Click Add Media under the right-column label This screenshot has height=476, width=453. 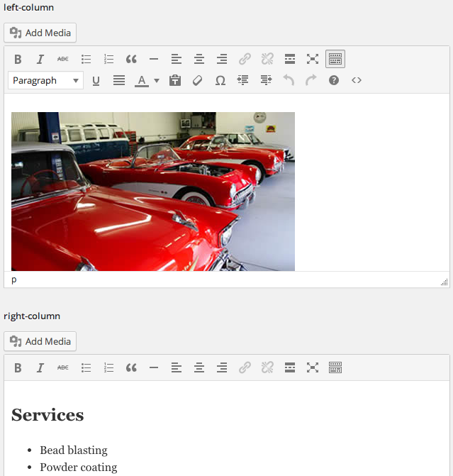pyautogui.click(x=40, y=341)
